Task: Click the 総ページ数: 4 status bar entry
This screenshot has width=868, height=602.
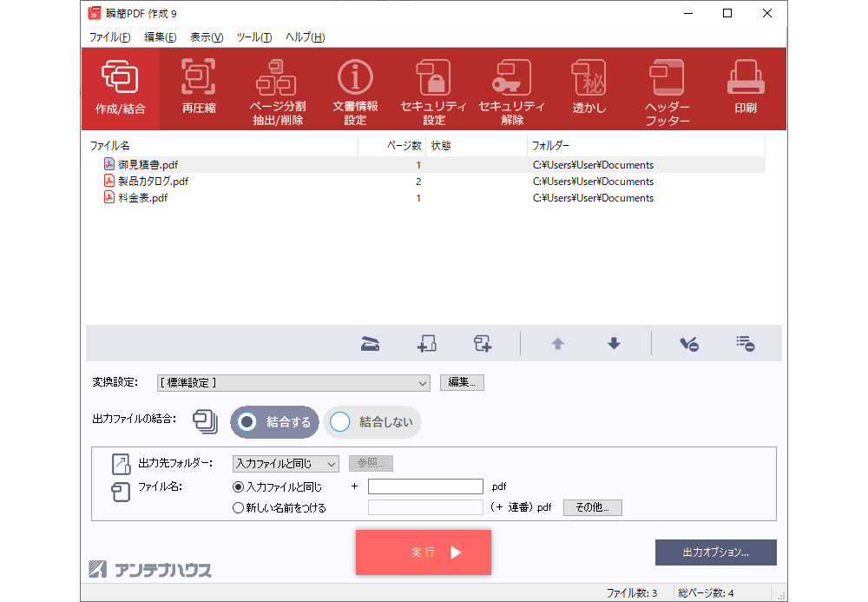Action: pos(706,593)
